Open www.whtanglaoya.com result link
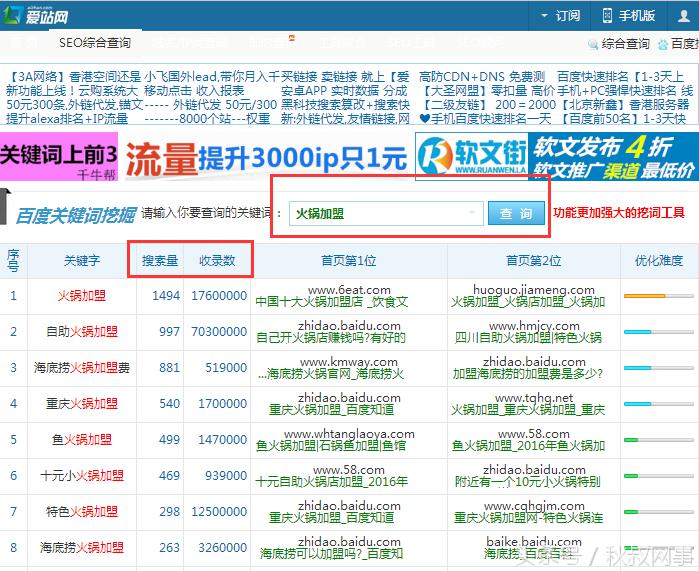Viewport: 699px width, 571px height. click(x=349, y=434)
